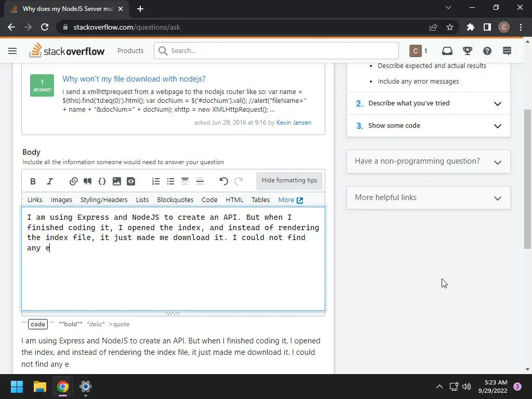532x399 pixels.
Task: Insert an image with picture icon
Action: pyautogui.click(x=117, y=181)
